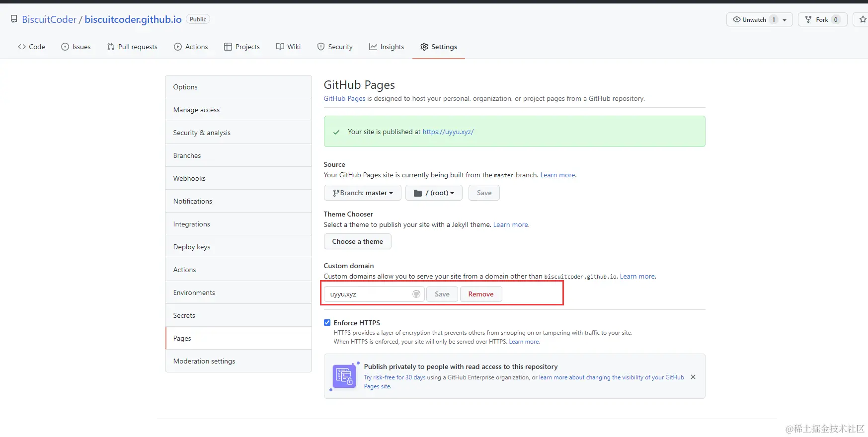Open Integrations in settings sidebar

pos(238,224)
